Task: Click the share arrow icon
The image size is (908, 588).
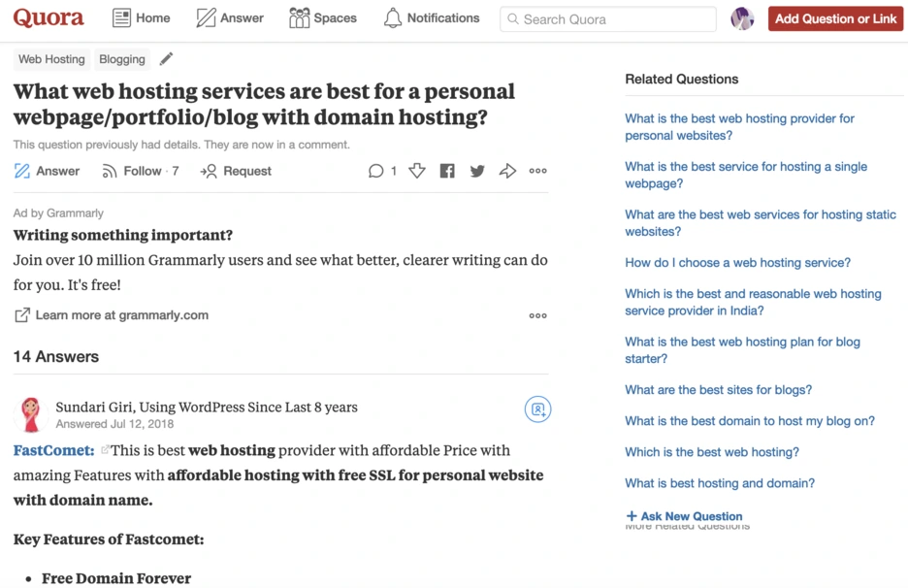Action: coord(507,171)
